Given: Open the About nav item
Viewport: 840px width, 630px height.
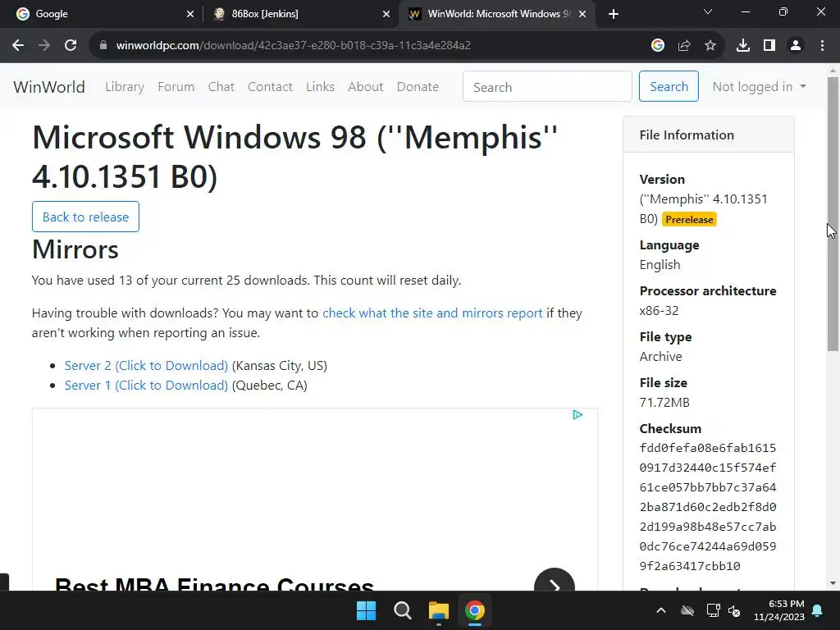Looking at the screenshot, I should click(x=365, y=86).
